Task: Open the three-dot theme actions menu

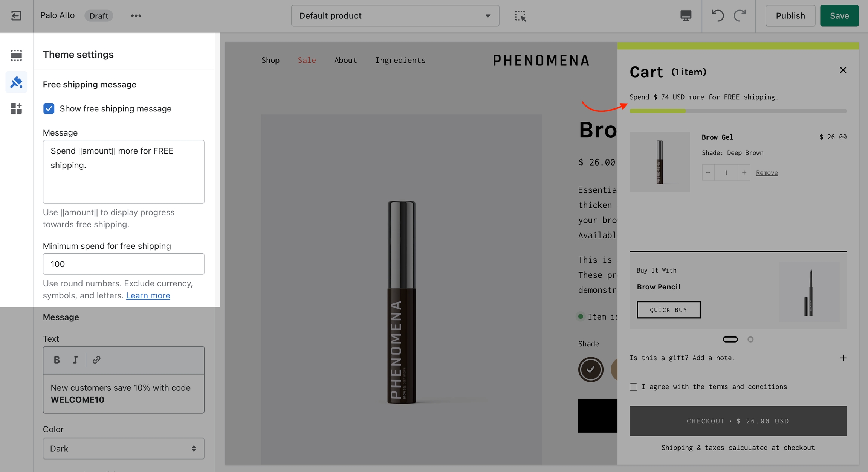Action: point(136,16)
